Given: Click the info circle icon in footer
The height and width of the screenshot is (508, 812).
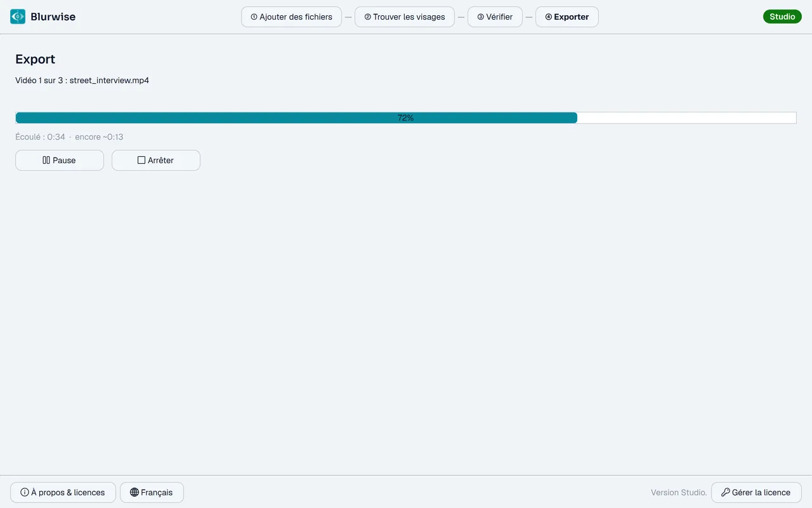Looking at the screenshot, I should (x=25, y=492).
